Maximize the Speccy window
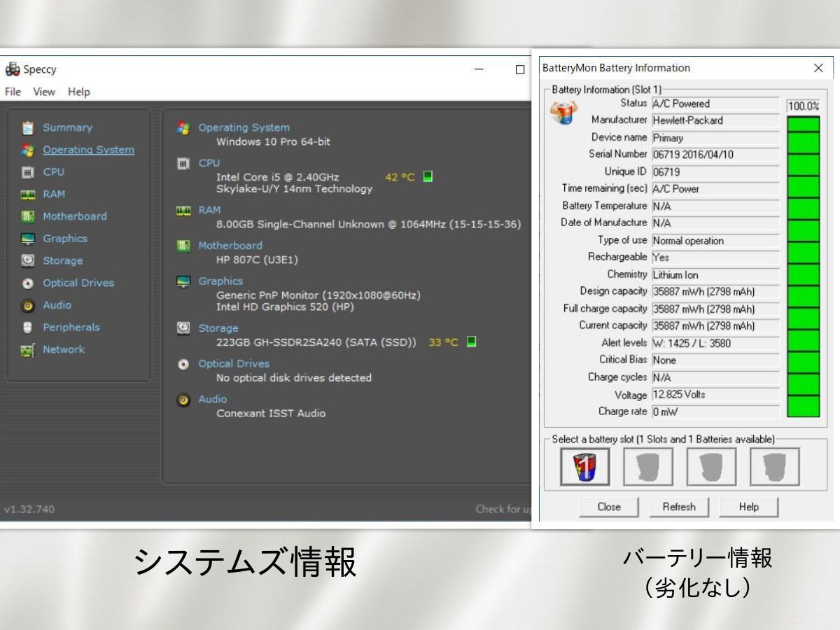The height and width of the screenshot is (630, 840). click(519, 69)
